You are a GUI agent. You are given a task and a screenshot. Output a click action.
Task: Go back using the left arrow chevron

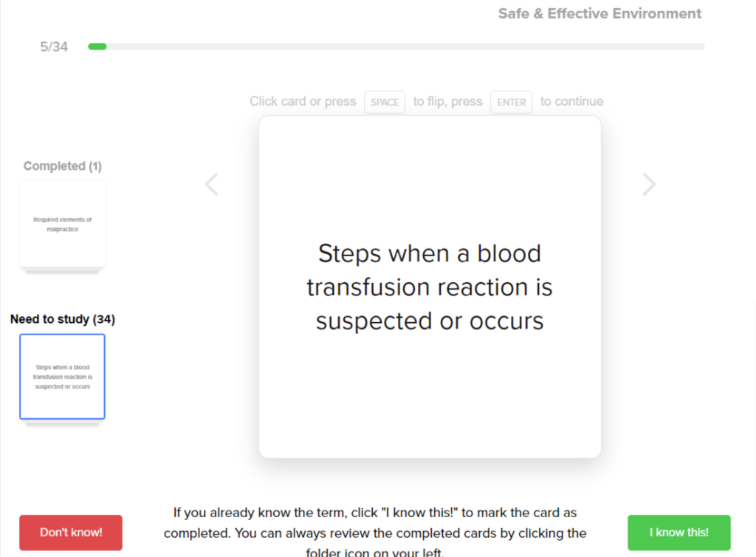212,184
